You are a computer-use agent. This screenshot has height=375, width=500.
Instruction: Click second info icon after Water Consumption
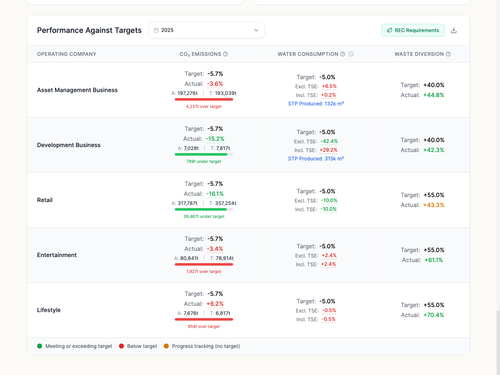point(351,54)
